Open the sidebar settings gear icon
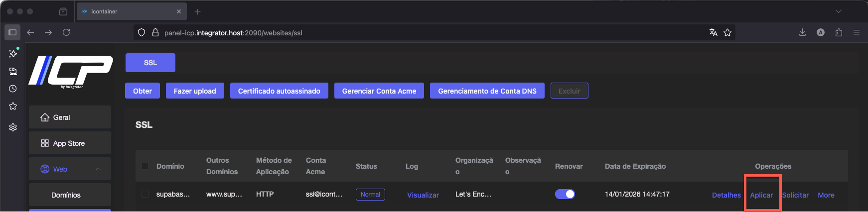868x212 pixels. point(13,127)
